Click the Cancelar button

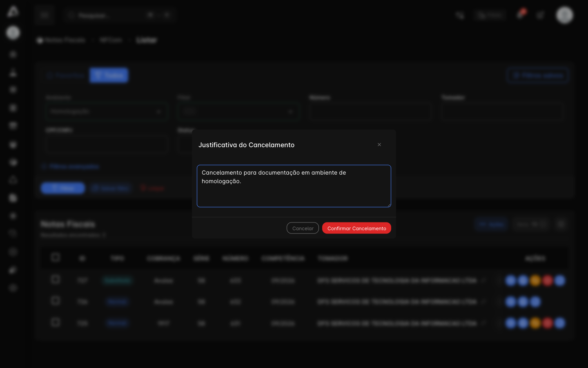[303, 228]
